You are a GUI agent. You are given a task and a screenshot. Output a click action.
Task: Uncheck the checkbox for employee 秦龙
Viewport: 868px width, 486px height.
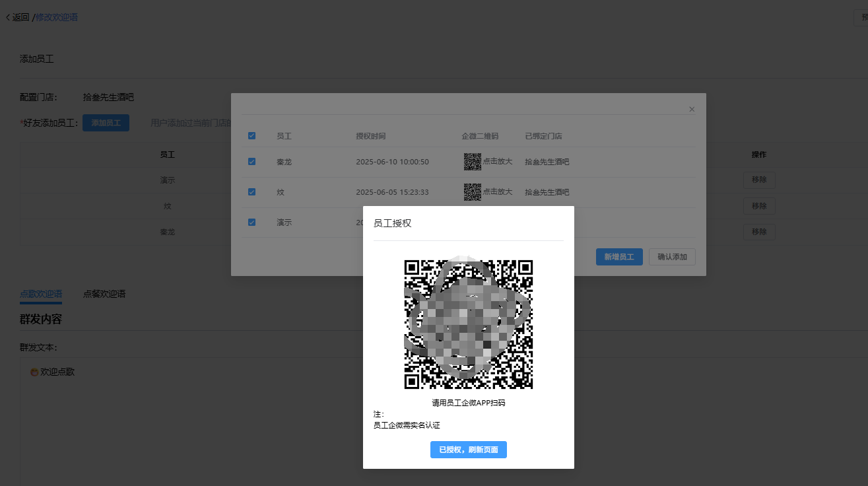pyautogui.click(x=251, y=161)
